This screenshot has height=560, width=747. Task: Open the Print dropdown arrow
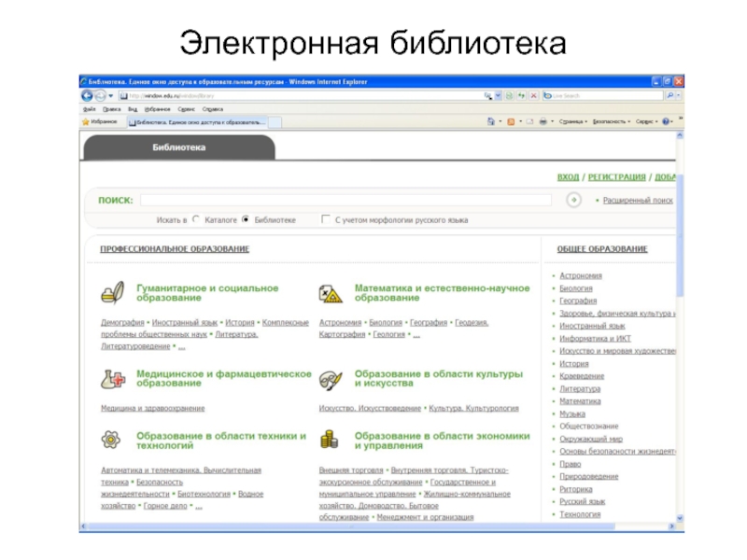click(552, 122)
